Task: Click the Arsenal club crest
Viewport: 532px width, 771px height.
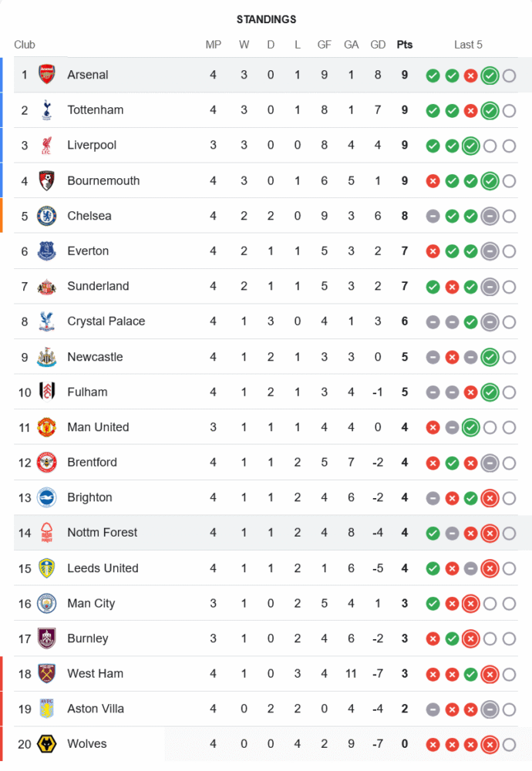Action: pos(47,75)
